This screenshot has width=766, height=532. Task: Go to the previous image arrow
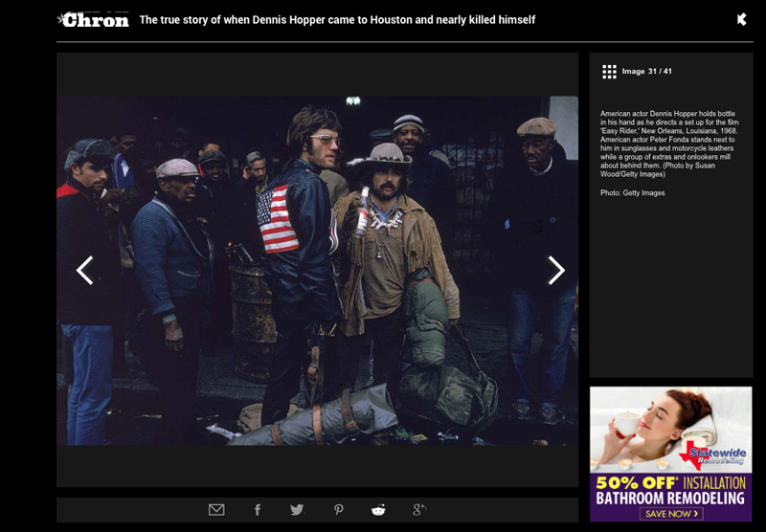click(x=84, y=271)
